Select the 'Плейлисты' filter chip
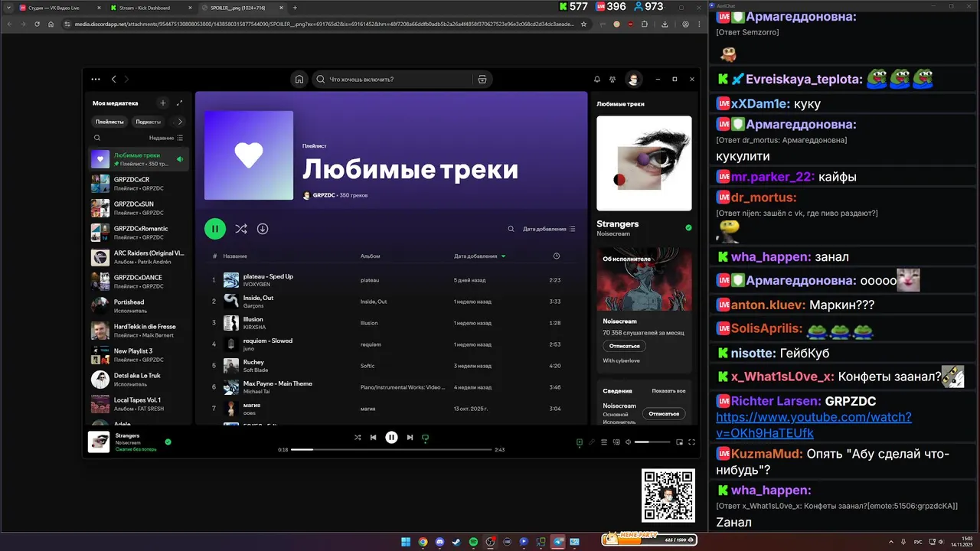980x551 pixels. pyautogui.click(x=109, y=122)
